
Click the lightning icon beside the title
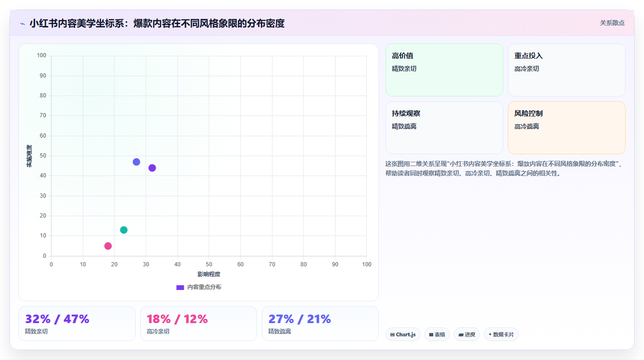tap(22, 24)
